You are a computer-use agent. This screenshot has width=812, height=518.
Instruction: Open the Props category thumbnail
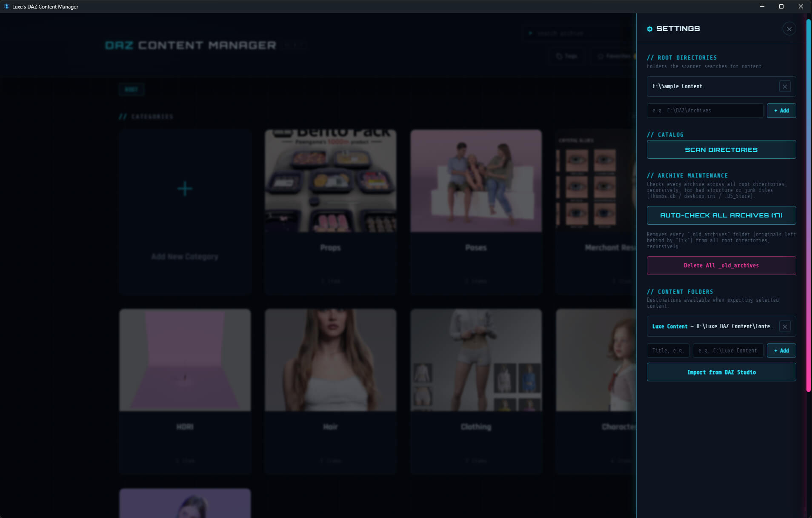pyautogui.click(x=331, y=181)
